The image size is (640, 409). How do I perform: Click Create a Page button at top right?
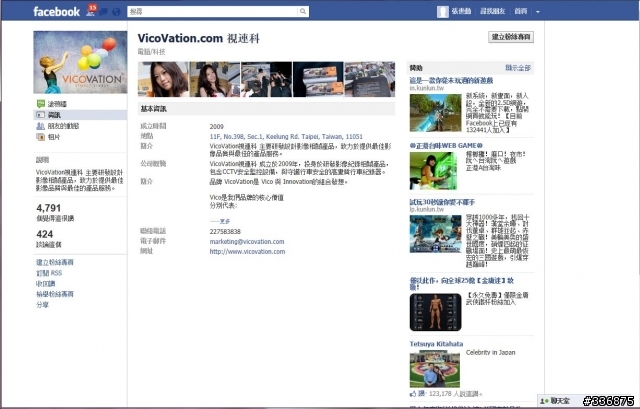point(511,37)
